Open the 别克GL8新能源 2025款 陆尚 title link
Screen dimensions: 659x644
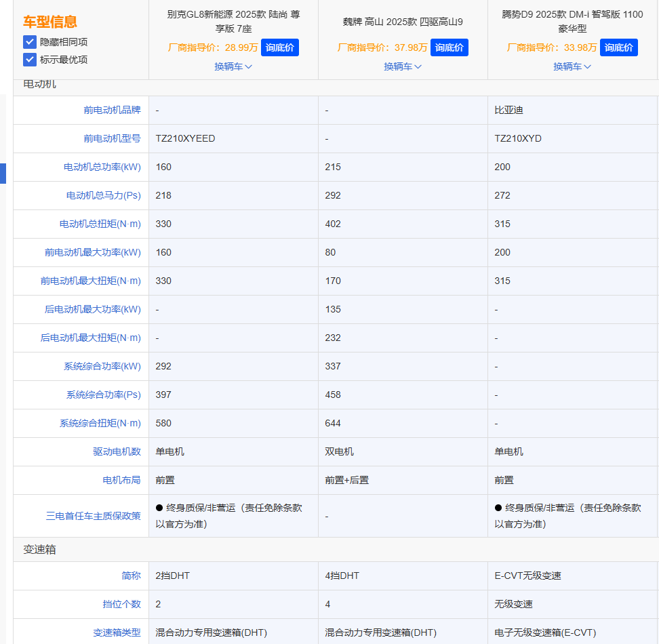click(233, 22)
